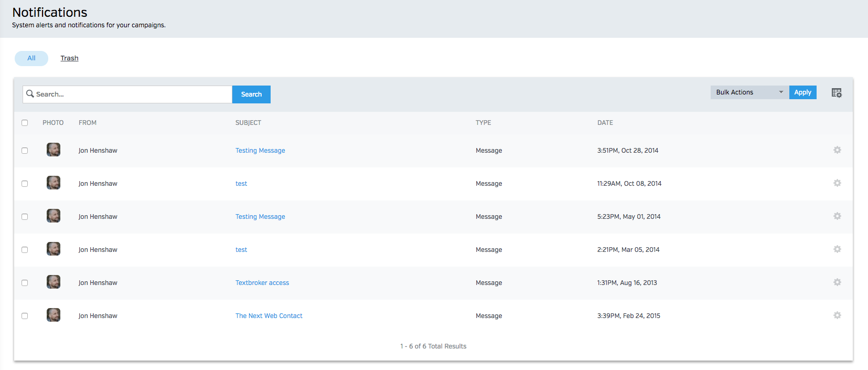Click the search magnifier icon
Screen dimensions: 868x370
point(30,94)
